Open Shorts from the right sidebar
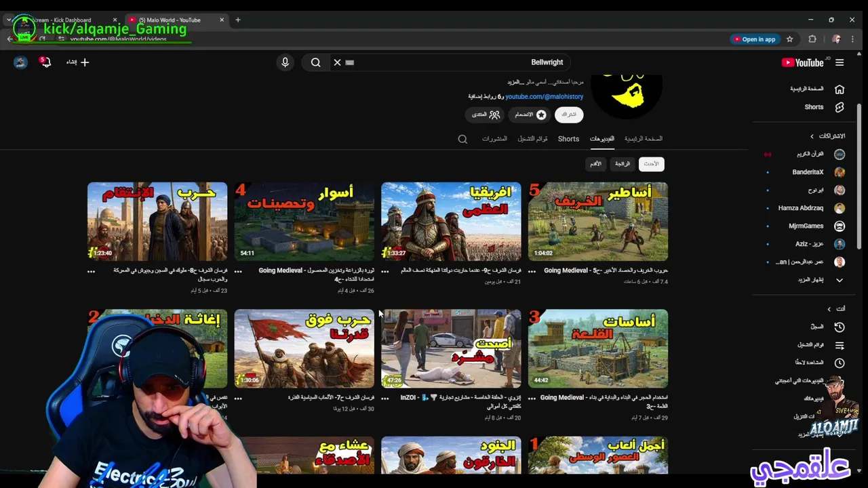The image size is (868, 488). pyautogui.click(x=824, y=107)
